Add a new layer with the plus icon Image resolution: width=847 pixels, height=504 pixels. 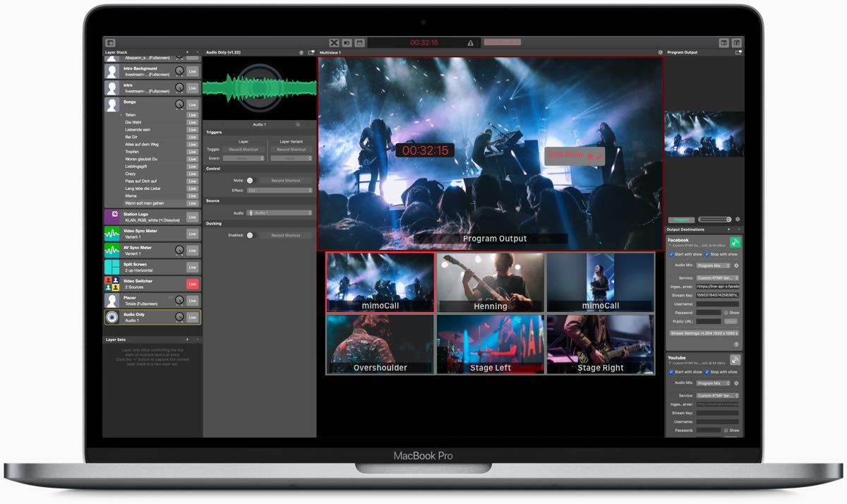187,52
